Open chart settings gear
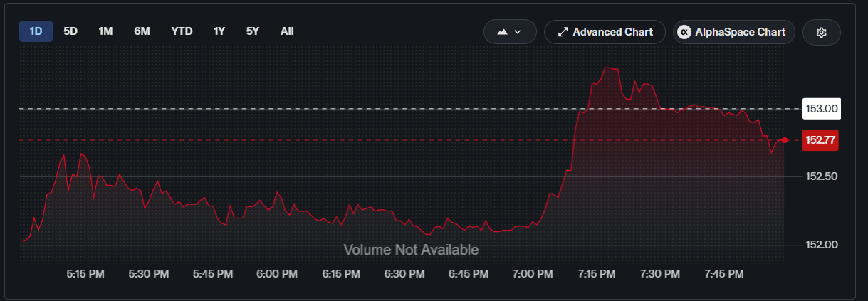Image resolution: width=868 pixels, height=301 pixels. pyautogui.click(x=821, y=32)
